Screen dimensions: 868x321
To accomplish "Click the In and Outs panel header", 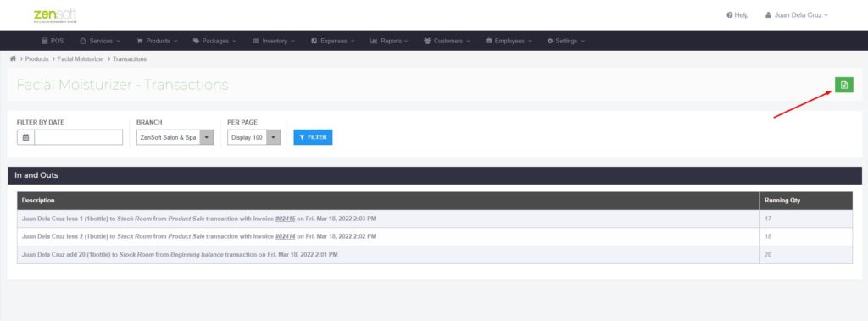I will tap(435, 175).
